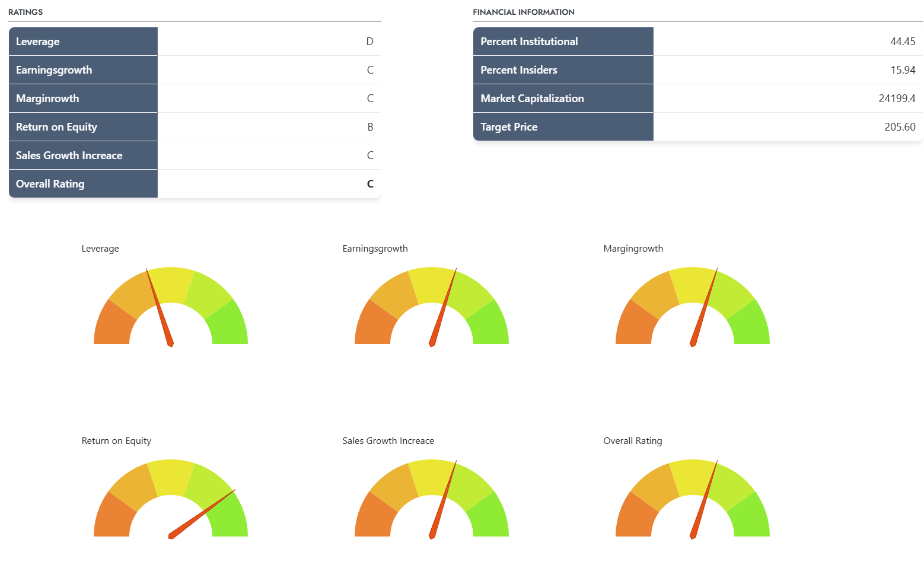The height and width of the screenshot is (565, 924).
Task: Click the Percent Insiders value 15.94
Action: click(x=903, y=70)
